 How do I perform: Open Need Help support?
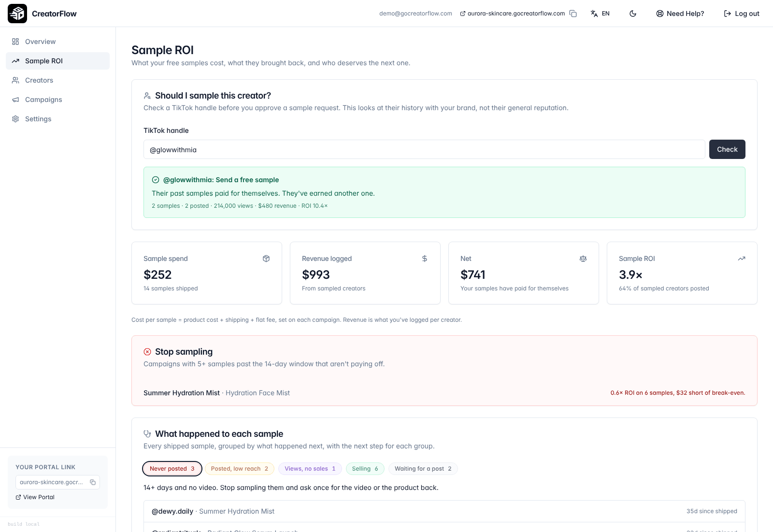coord(680,14)
